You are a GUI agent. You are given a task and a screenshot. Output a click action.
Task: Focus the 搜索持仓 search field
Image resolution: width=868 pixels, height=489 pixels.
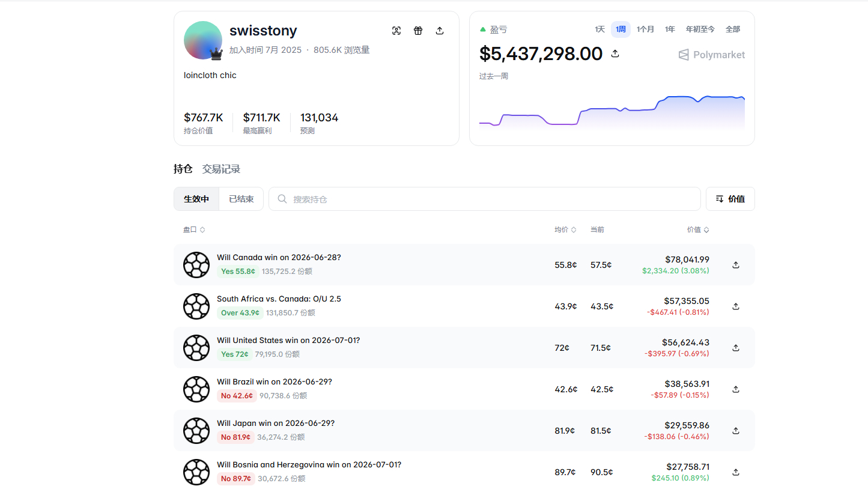[484, 199]
